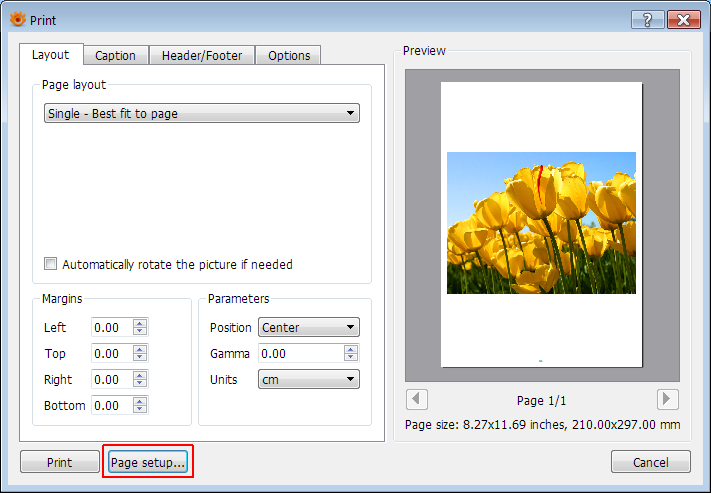Click the Gamma value field
This screenshot has height=493, width=711.
301,353
